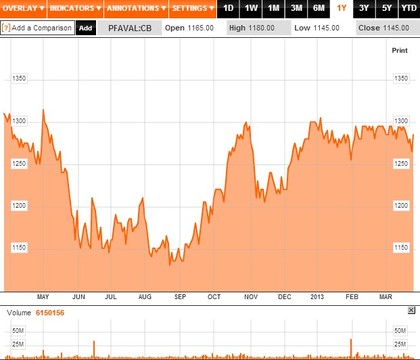The height and width of the screenshot is (360, 420).
Task: Switch to the 5Y range
Action: pyautogui.click(x=387, y=8)
